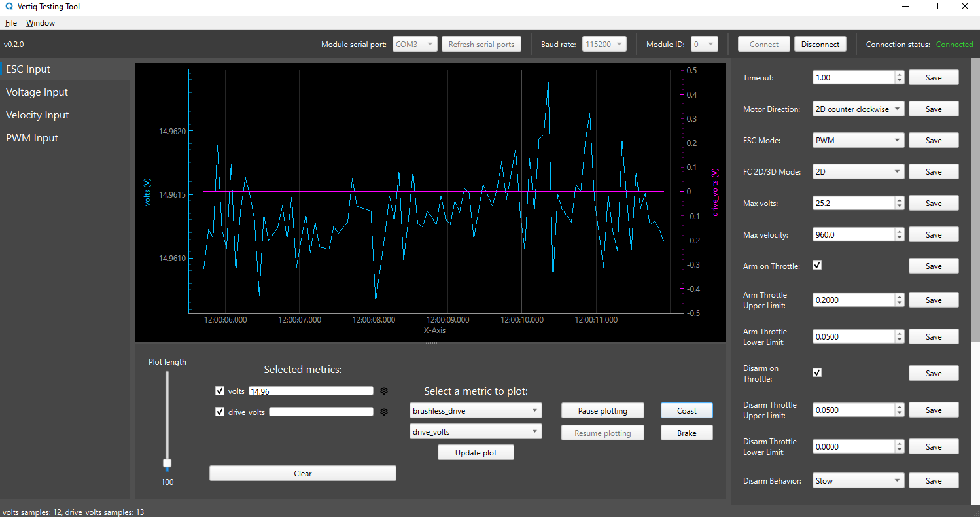This screenshot has height=517, width=980.
Task: Save the FC 2D/3D Mode setting
Action: click(x=934, y=172)
